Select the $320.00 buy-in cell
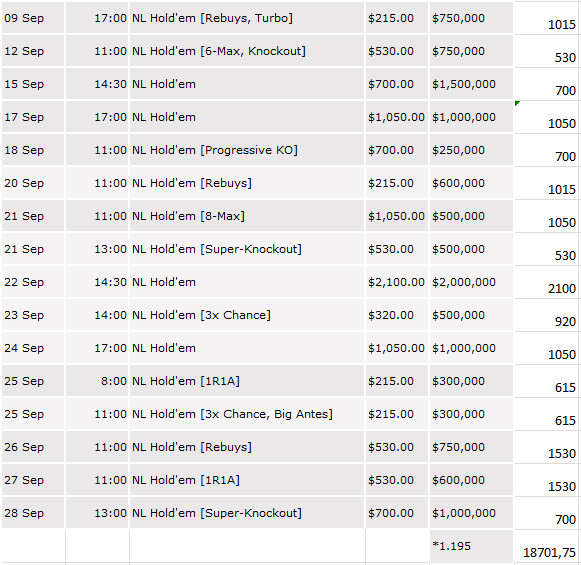Screen dimensions: 581x565 [x=397, y=315]
